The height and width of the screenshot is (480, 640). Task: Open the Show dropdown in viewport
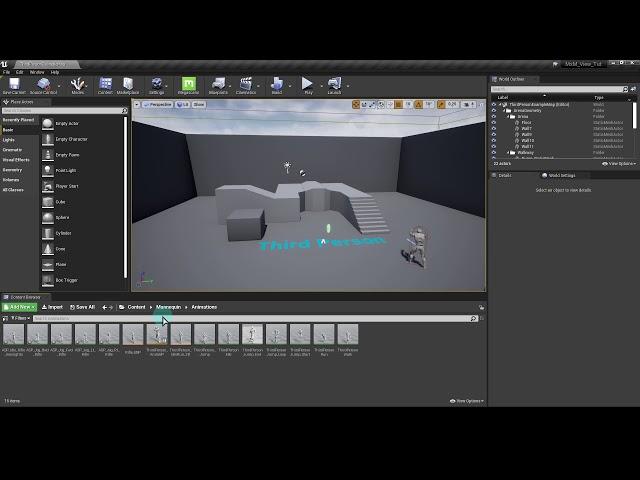coord(199,104)
